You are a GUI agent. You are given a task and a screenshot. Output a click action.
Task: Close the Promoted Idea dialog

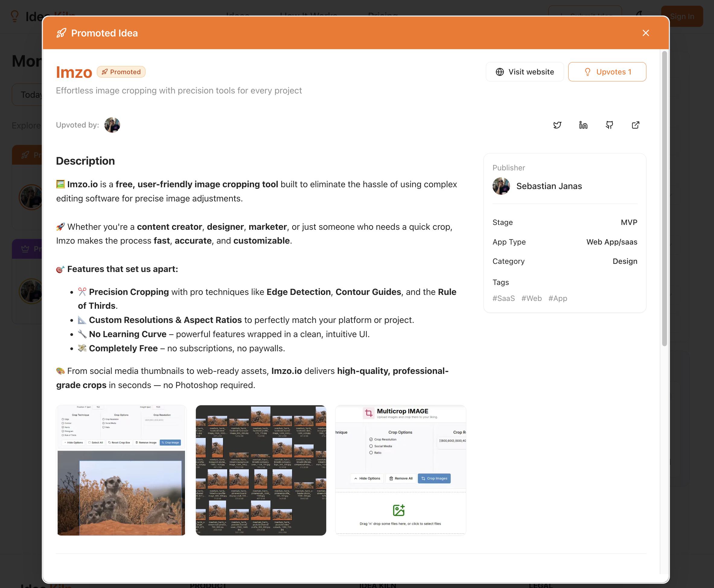pos(645,33)
